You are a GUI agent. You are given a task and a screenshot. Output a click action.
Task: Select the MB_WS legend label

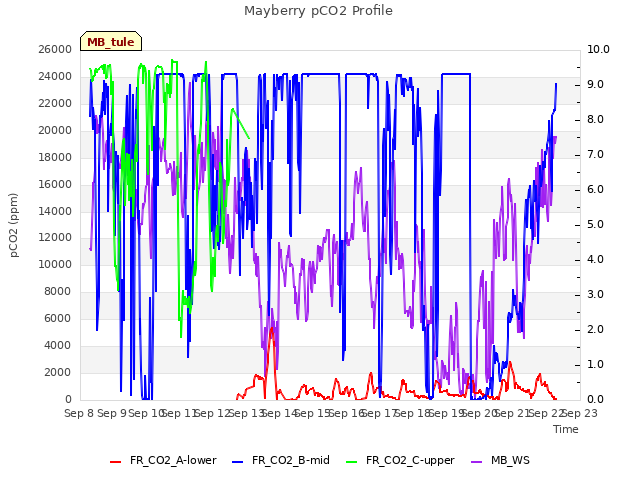510,460
